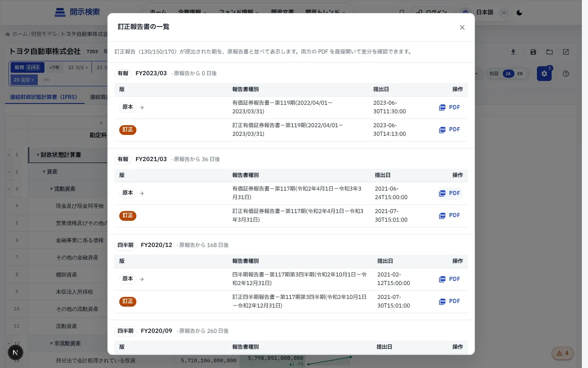The height and width of the screenshot is (368, 588).
Task: Open 22 0/4 year dropdown
Action: pos(78,67)
